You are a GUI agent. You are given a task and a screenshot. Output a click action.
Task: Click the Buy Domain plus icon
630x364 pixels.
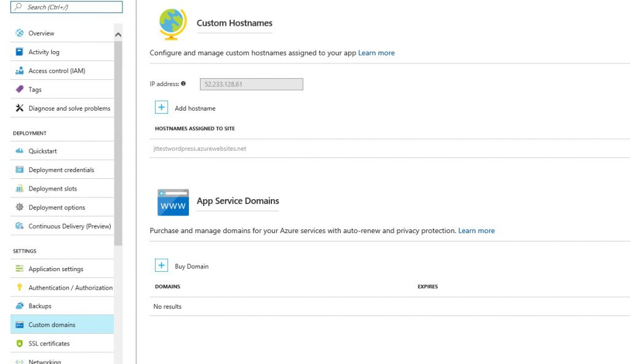coord(162,265)
